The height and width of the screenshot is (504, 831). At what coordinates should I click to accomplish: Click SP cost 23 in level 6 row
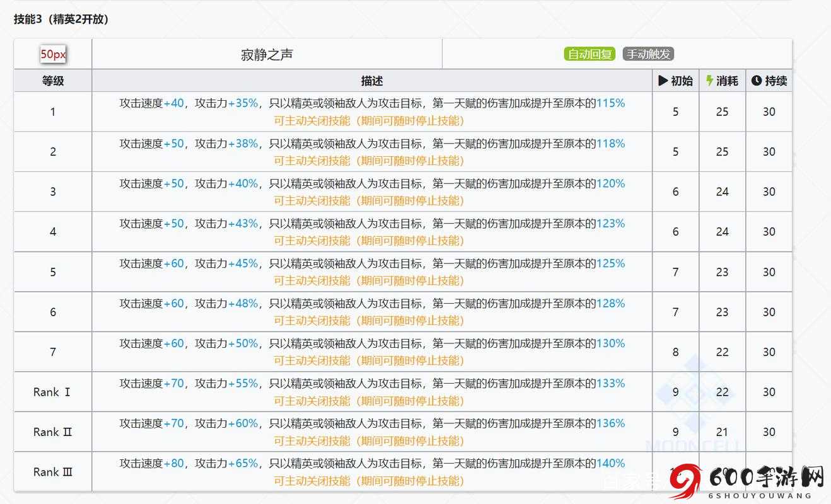(723, 312)
